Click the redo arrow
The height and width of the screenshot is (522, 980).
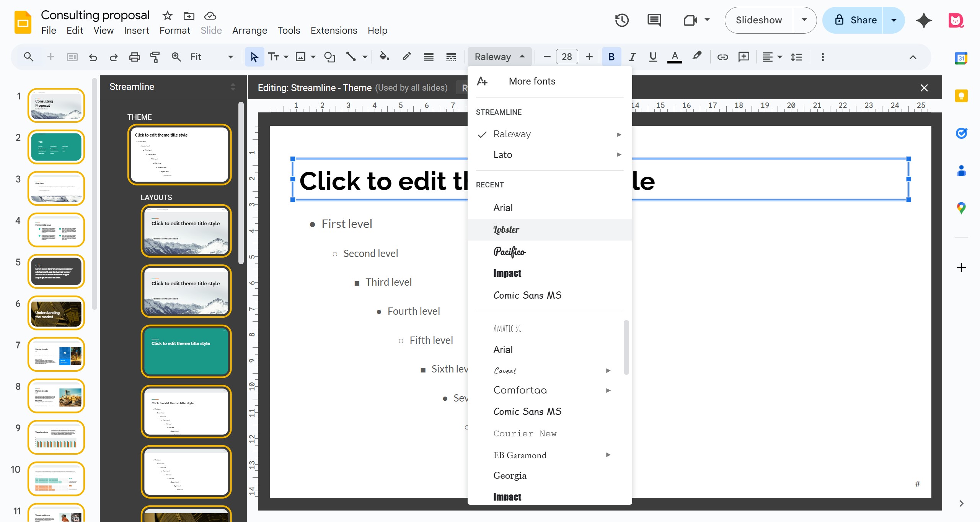[x=113, y=57]
